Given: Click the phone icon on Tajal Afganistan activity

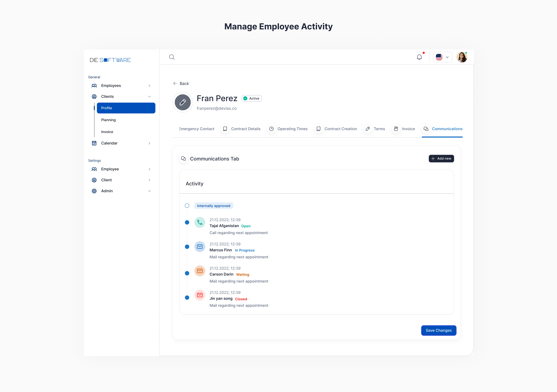Looking at the screenshot, I should coord(200,222).
